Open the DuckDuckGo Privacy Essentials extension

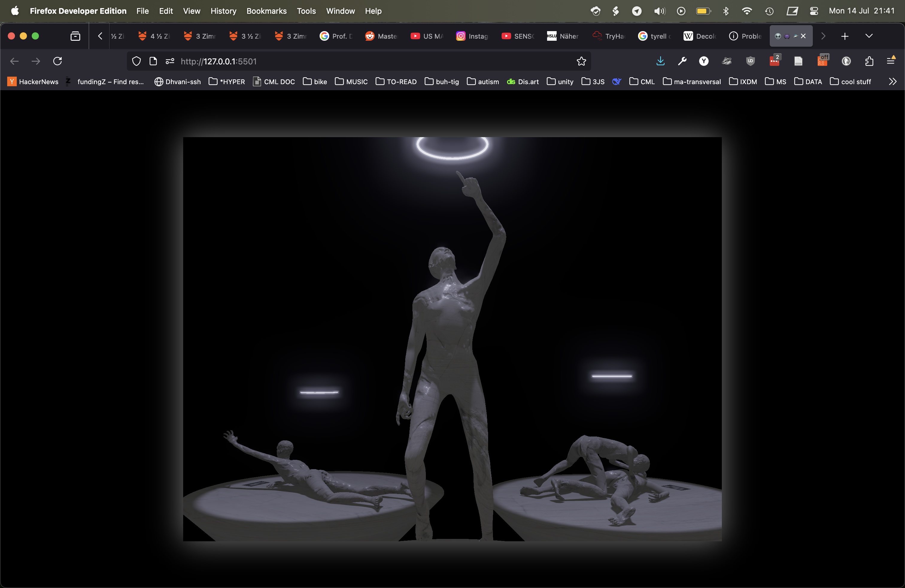click(x=846, y=61)
